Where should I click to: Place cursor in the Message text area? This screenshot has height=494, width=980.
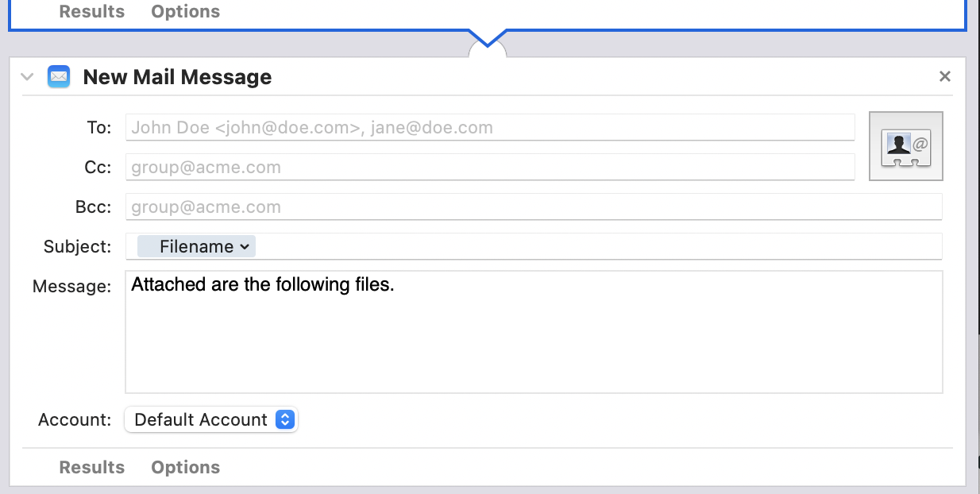(x=533, y=342)
